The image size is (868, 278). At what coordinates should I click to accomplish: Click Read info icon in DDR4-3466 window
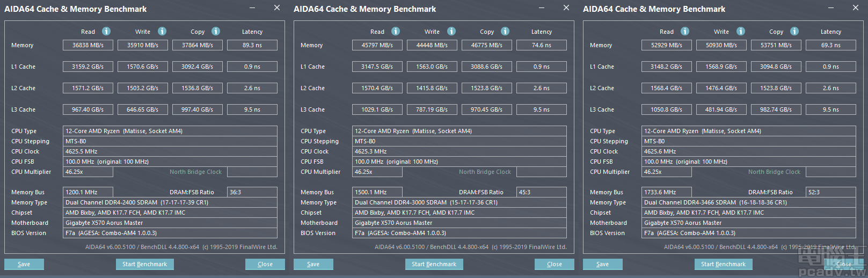[x=685, y=31]
